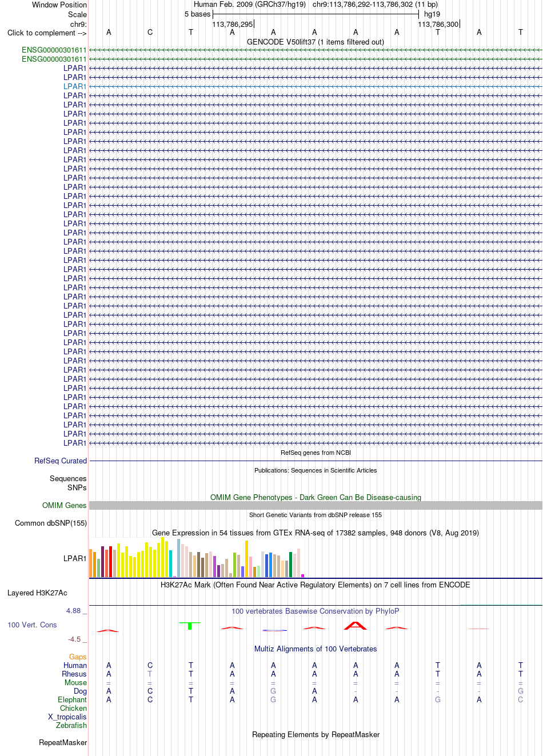Click the tall steel-blue bar in GTEx chart
543x756 pixels.
[178, 558]
